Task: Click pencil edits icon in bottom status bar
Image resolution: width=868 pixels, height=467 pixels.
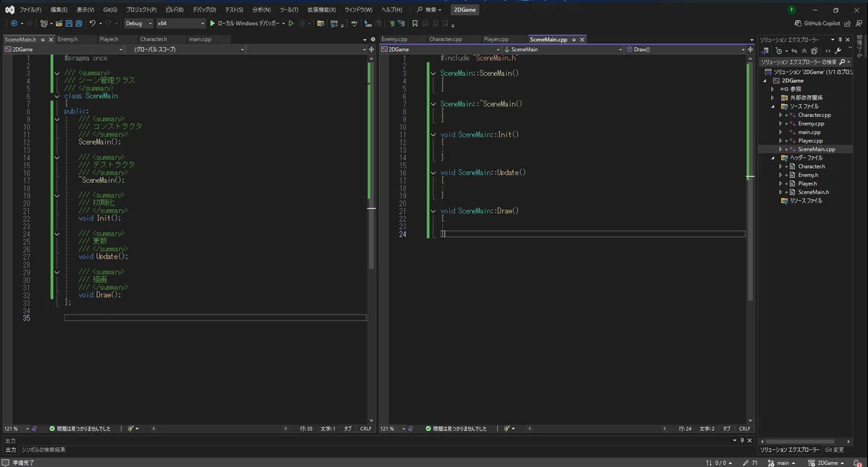Action: coord(745,463)
